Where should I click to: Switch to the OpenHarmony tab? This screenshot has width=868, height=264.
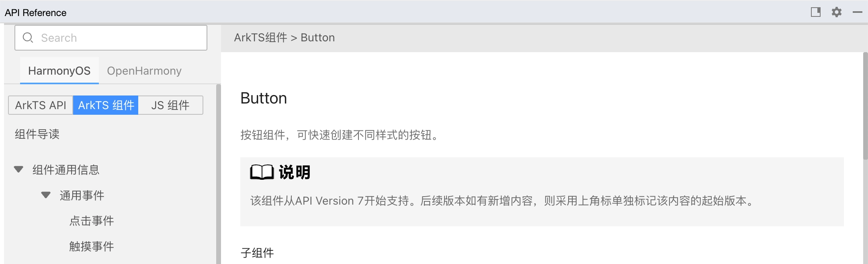pos(144,71)
